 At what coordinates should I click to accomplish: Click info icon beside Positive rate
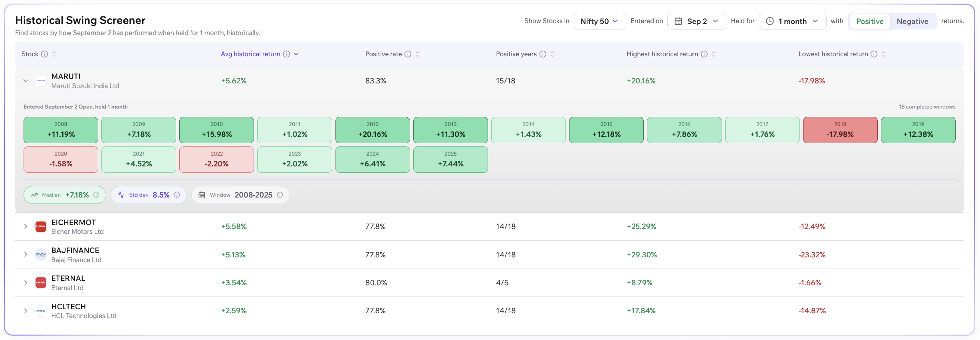pyautogui.click(x=408, y=54)
